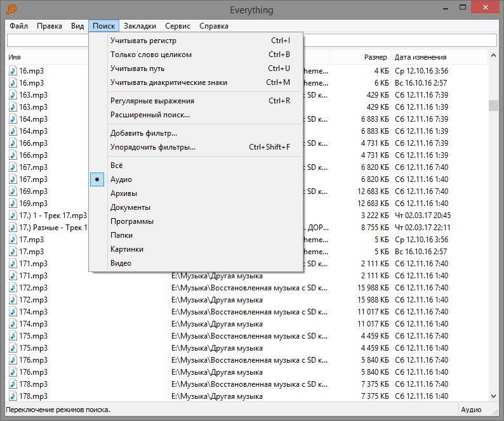Click scrollbar up arrow
This screenshot has width=504, height=421.
point(493,56)
